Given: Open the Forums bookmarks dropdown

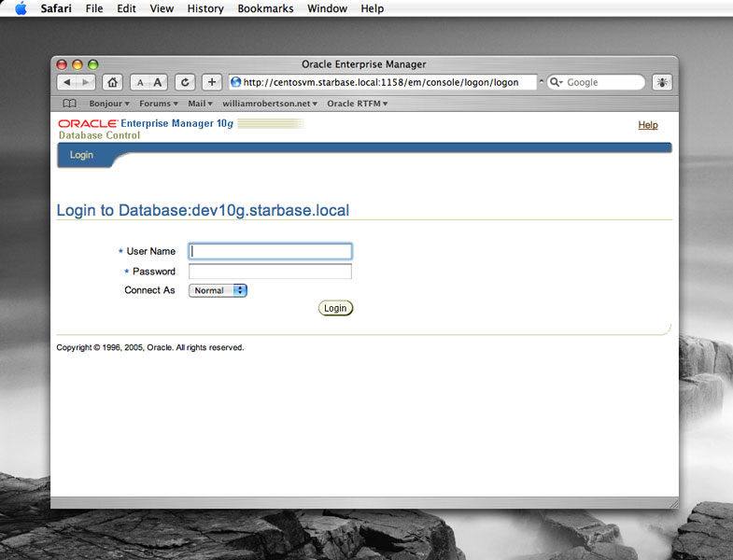Looking at the screenshot, I should click(x=159, y=104).
